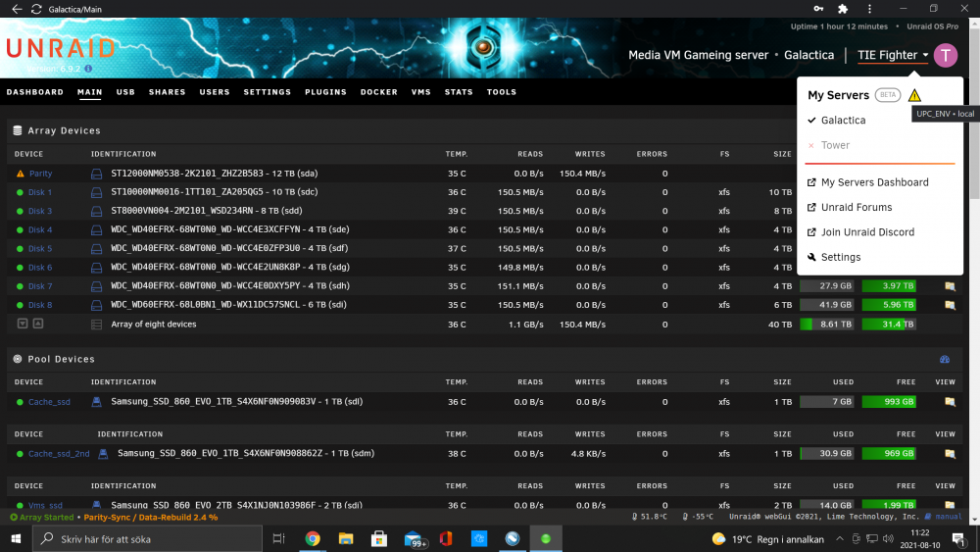Click the Pool Devices dashboard icon
This screenshot has height=552, width=980.
pyautogui.click(x=945, y=360)
